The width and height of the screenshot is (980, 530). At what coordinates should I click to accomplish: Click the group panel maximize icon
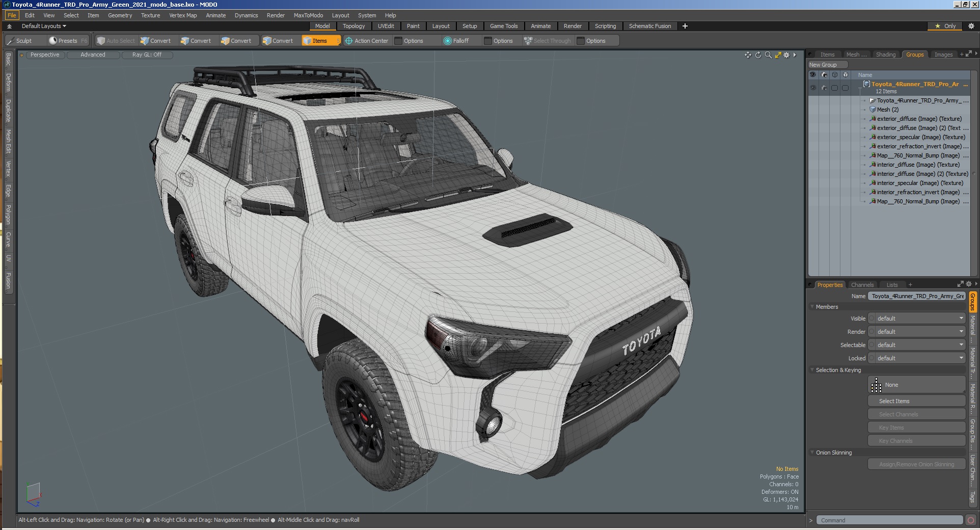pyautogui.click(x=969, y=54)
